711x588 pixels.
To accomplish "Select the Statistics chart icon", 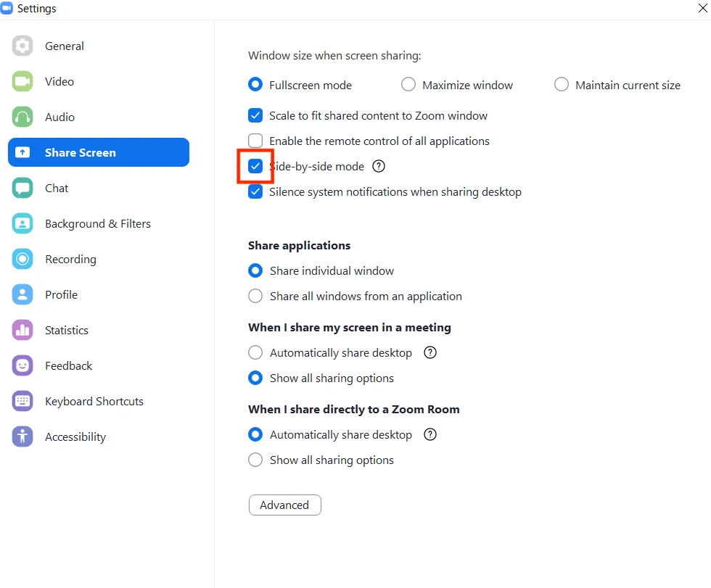I will 24,330.
